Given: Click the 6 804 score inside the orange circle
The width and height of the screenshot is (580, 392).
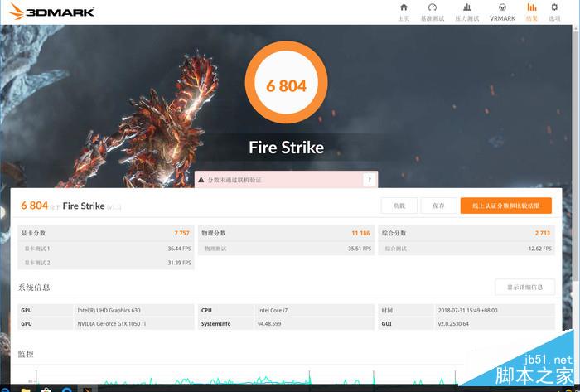Looking at the screenshot, I should pos(287,86).
